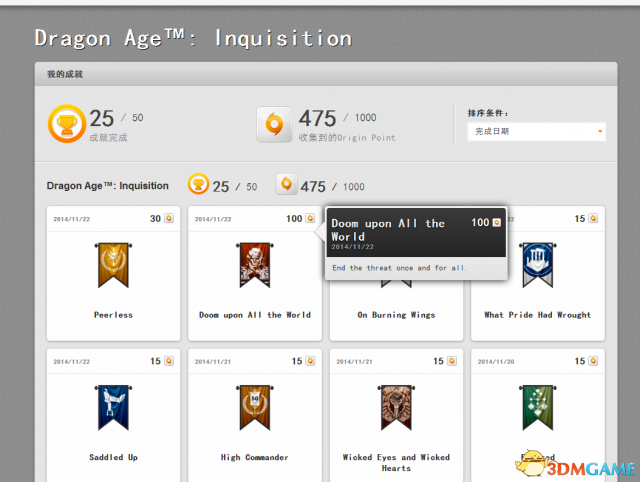The image size is (640, 482).
Task: Click the Saddled Up achievement name
Action: (113, 457)
